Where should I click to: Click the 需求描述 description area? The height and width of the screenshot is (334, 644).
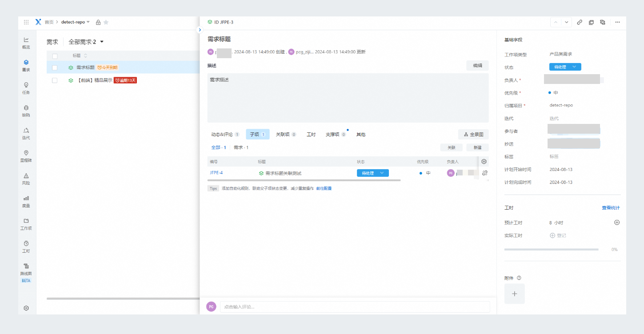point(348,98)
